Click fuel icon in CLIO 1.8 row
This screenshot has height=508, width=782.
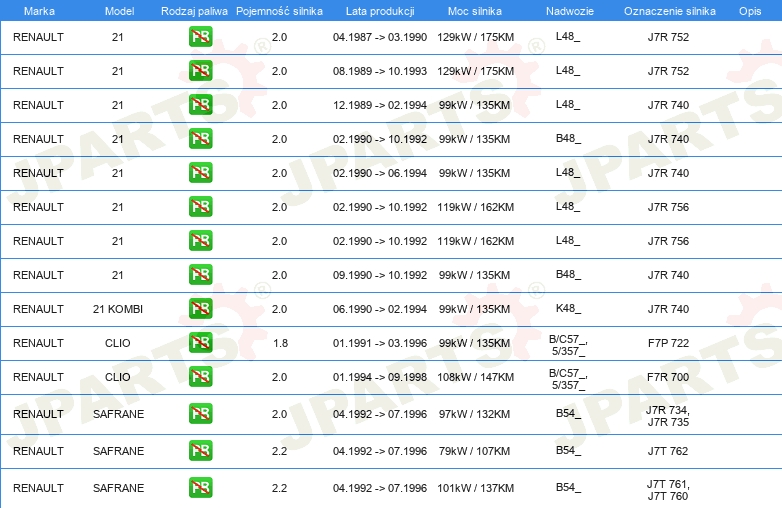tap(200, 342)
